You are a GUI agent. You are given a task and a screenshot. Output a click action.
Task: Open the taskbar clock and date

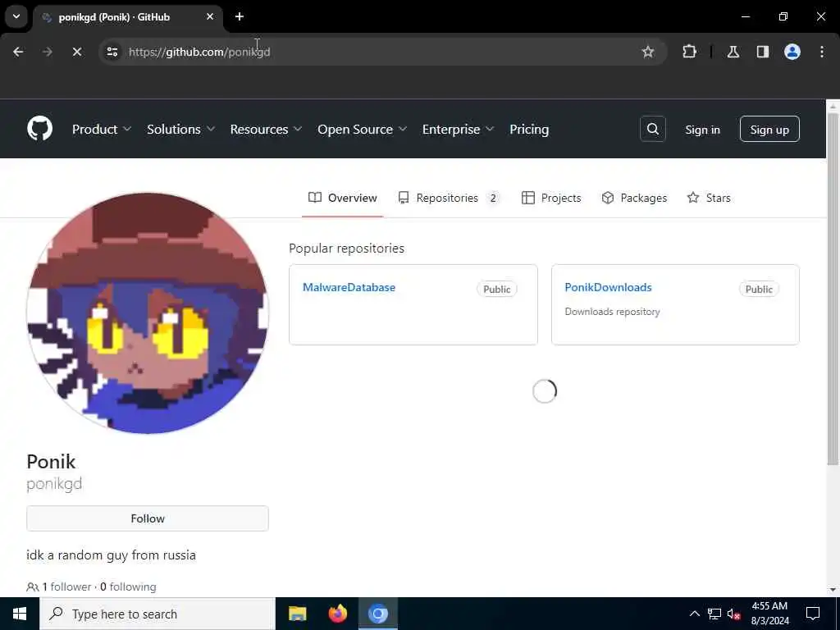(769, 614)
